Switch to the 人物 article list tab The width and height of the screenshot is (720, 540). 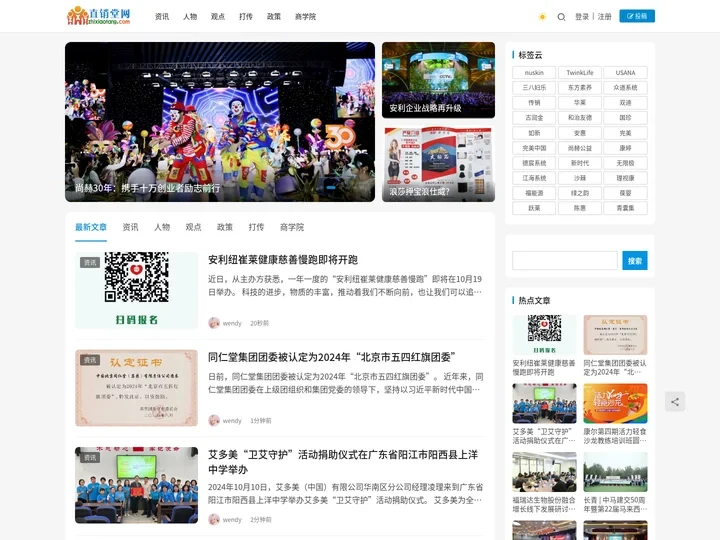click(162, 227)
